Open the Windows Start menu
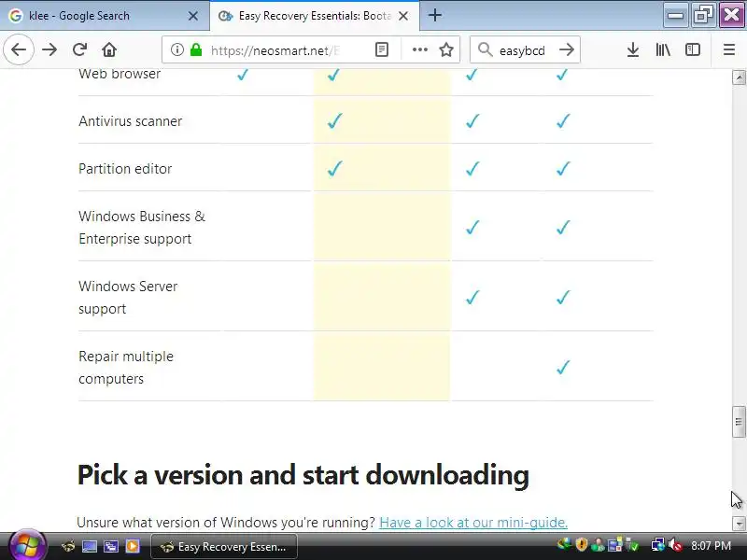Viewport: 747px width, 560px height. point(27,545)
